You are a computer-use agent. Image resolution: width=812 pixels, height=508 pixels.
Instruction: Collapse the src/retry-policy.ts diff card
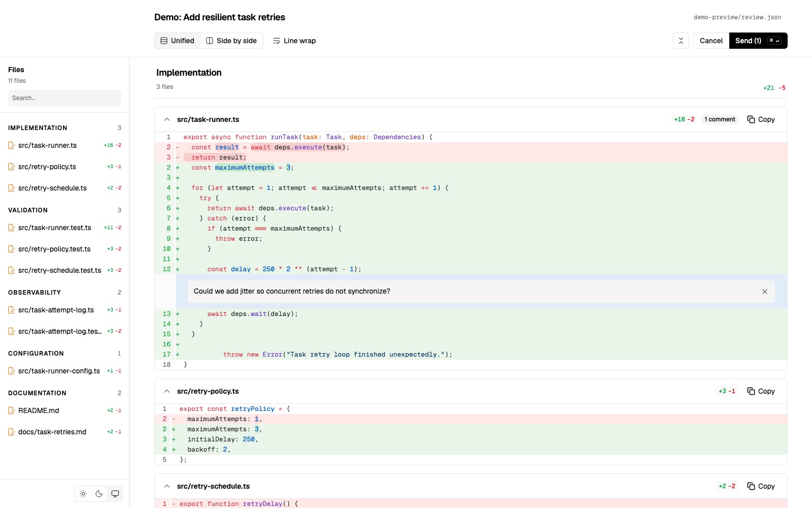[167, 391]
